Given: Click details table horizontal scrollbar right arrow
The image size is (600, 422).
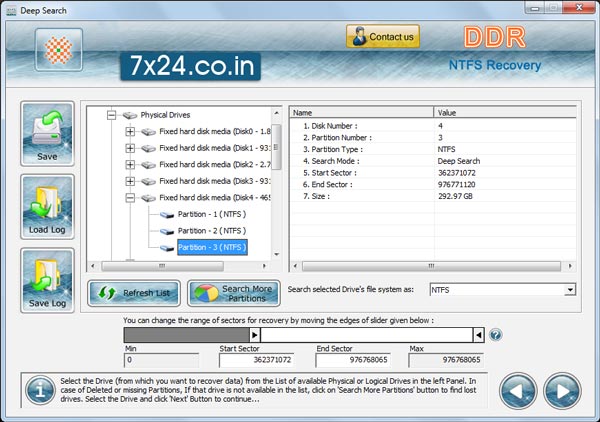Looking at the screenshot, I should [x=570, y=266].
